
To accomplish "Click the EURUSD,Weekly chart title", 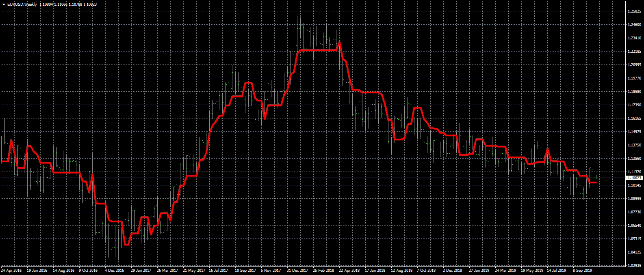I will tap(22, 4).
